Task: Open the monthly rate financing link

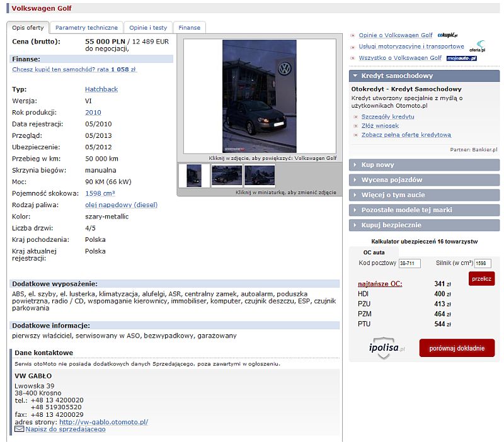Action: (74, 69)
